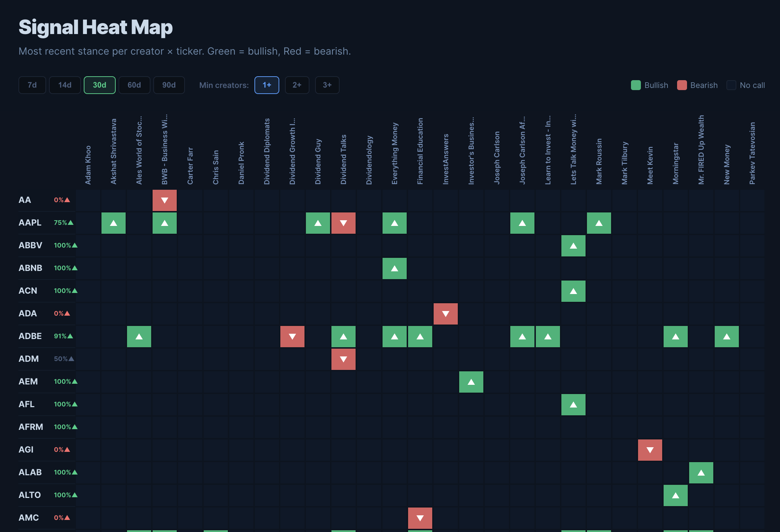Click the Carter Farr column header
Viewport: 780px width, 532px height.
pos(190,166)
